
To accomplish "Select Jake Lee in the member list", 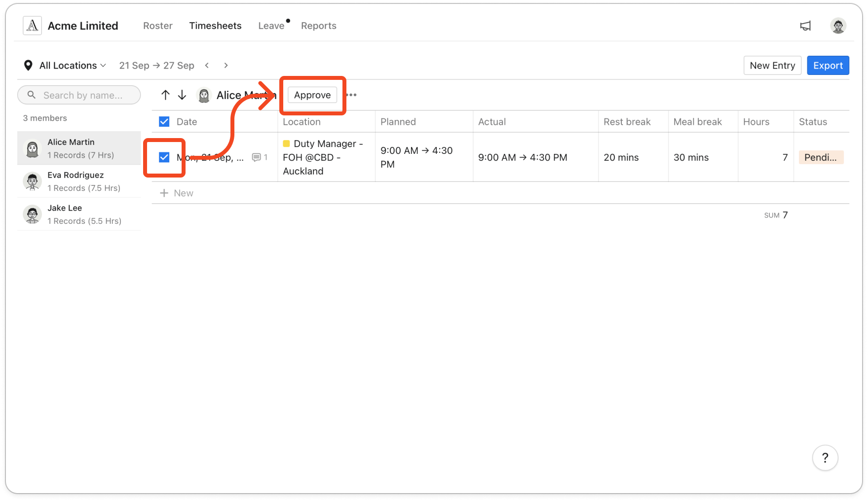I will [x=79, y=215].
